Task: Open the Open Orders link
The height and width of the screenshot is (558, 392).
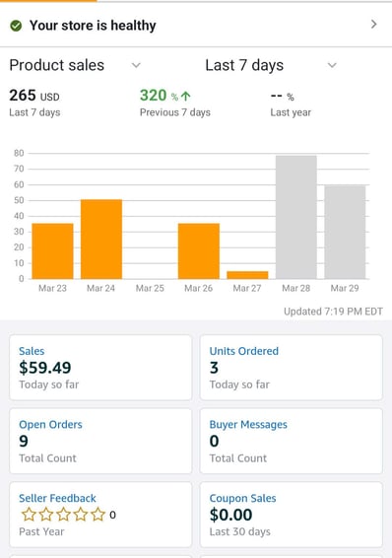Action: tap(50, 425)
